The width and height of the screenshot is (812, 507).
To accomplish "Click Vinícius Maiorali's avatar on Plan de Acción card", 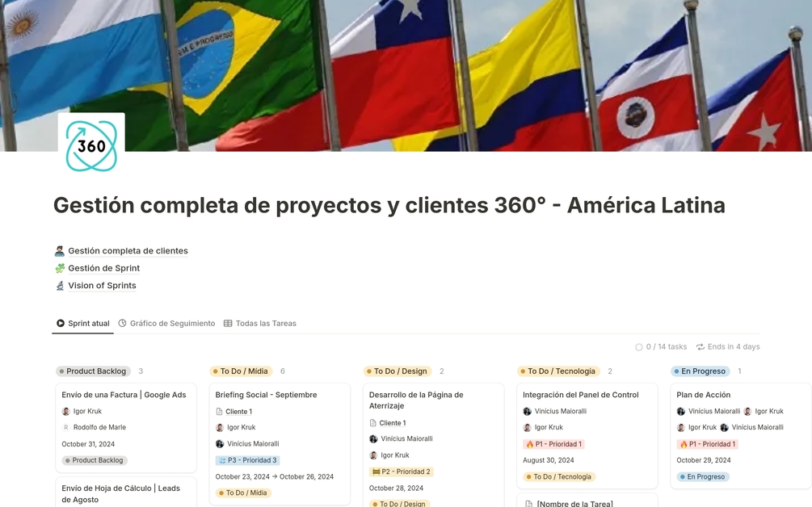I will (681, 411).
